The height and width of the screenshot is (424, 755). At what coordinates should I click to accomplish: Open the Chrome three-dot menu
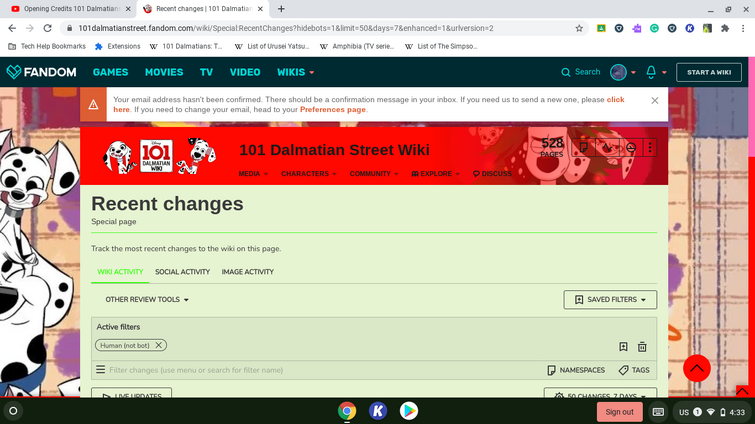click(743, 28)
